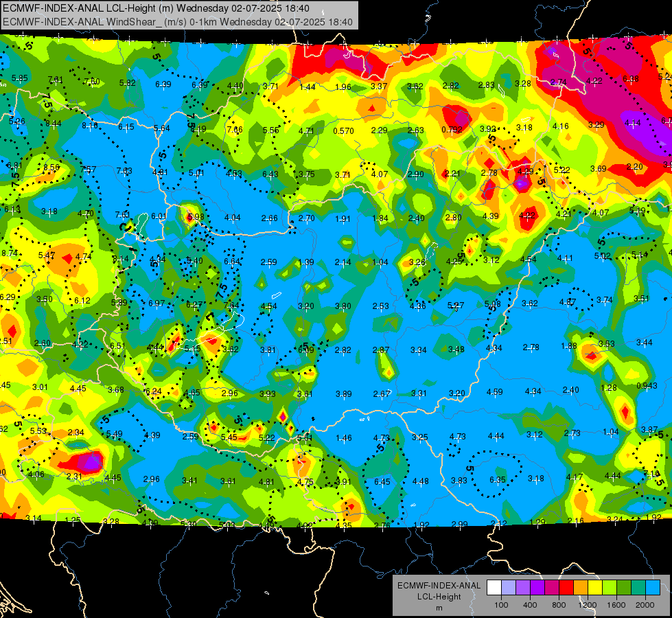Click wind shear value 2.20
The height and width of the screenshot is (618, 672).
pyautogui.click(x=634, y=166)
